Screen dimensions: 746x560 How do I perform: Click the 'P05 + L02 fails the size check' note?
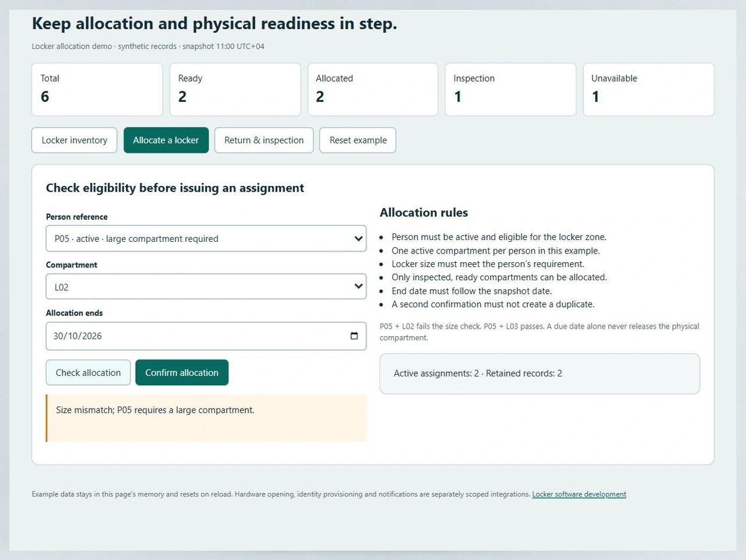pos(539,332)
